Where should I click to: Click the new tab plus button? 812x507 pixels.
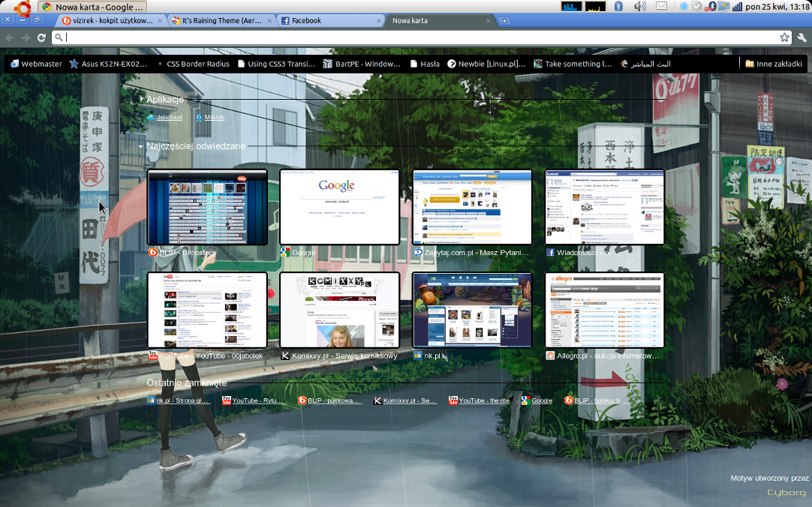click(504, 21)
